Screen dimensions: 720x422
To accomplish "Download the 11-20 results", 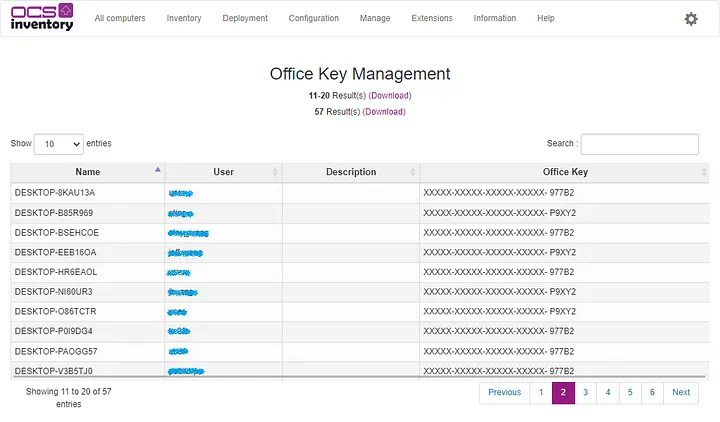I will pyautogui.click(x=390, y=96).
